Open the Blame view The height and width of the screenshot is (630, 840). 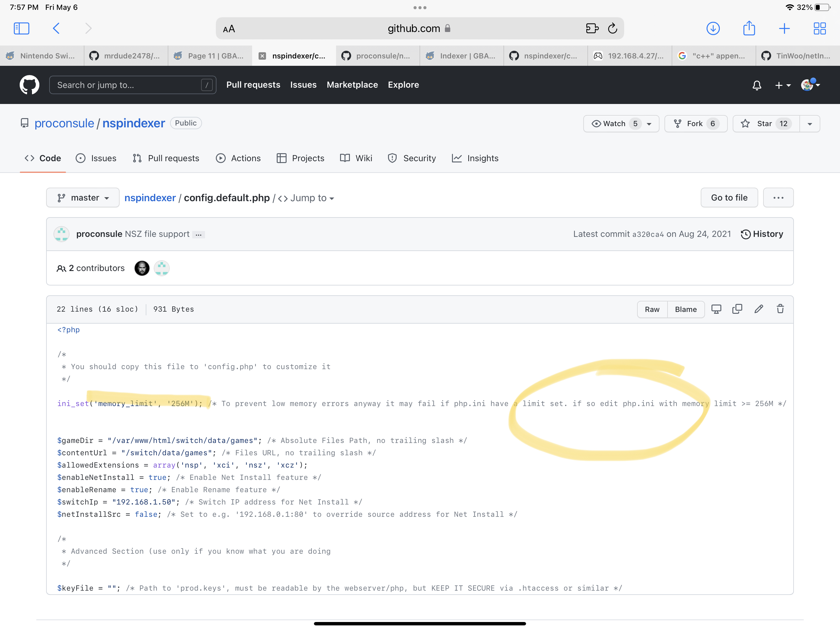pyautogui.click(x=686, y=309)
